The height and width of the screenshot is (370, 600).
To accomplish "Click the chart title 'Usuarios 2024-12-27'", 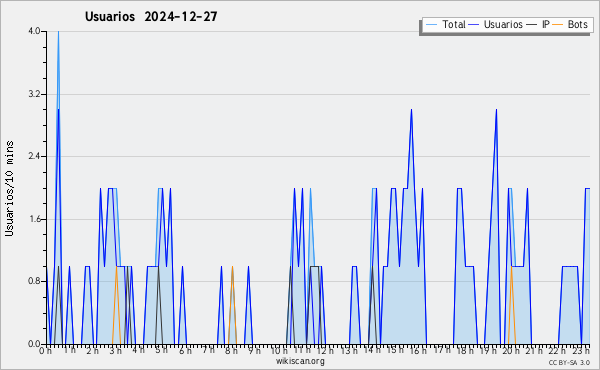I will (x=151, y=17).
